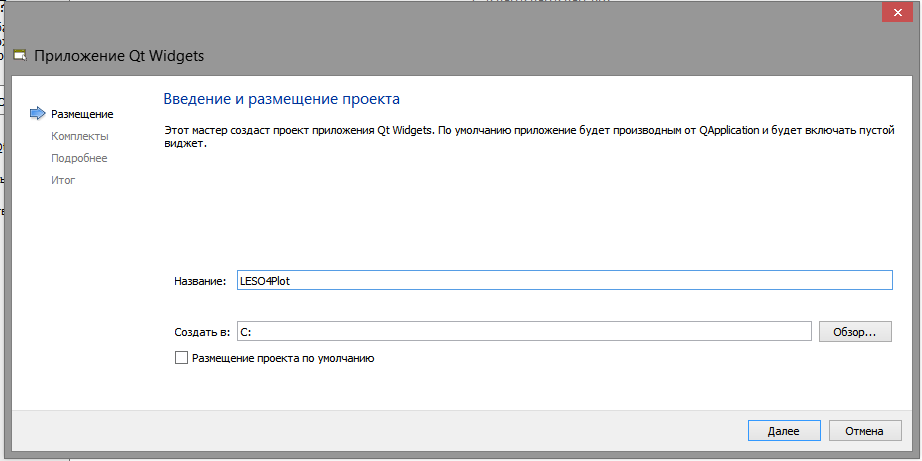Click the label text Размещение проекта по умолчанию
Viewport: 922px width, 461px height.
tap(283, 358)
